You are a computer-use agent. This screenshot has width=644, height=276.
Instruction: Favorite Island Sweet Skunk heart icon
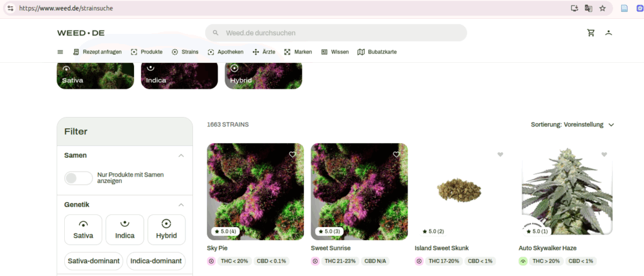click(500, 155)
